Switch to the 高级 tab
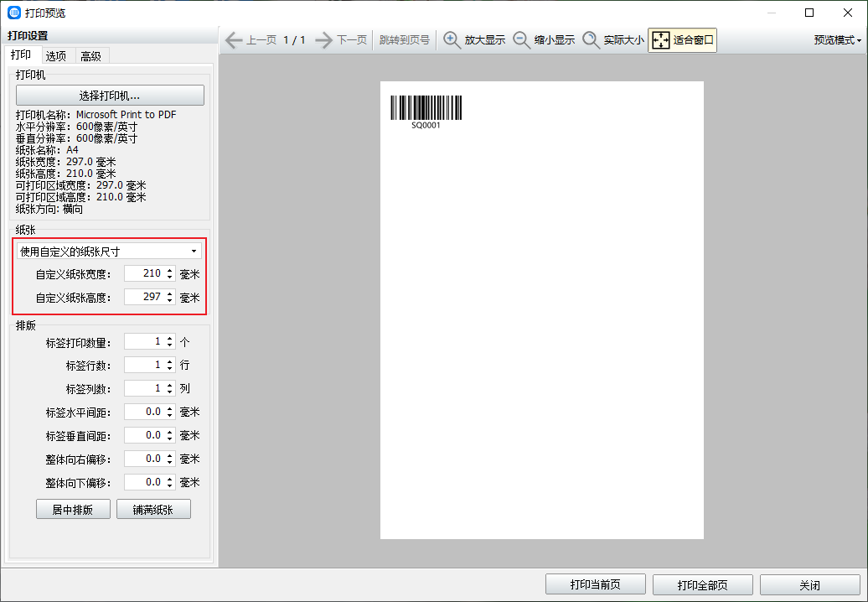Screen dimensions: 868x602 point(90,56)
